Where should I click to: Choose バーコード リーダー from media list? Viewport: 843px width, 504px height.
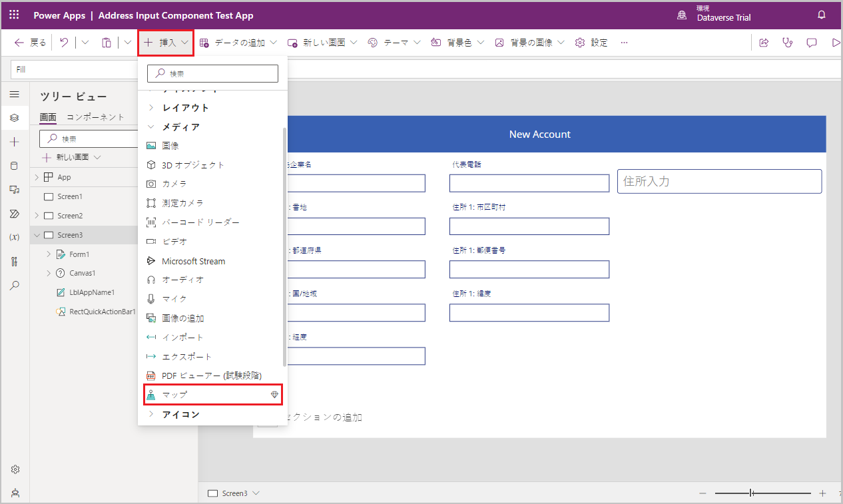point(200,222)
